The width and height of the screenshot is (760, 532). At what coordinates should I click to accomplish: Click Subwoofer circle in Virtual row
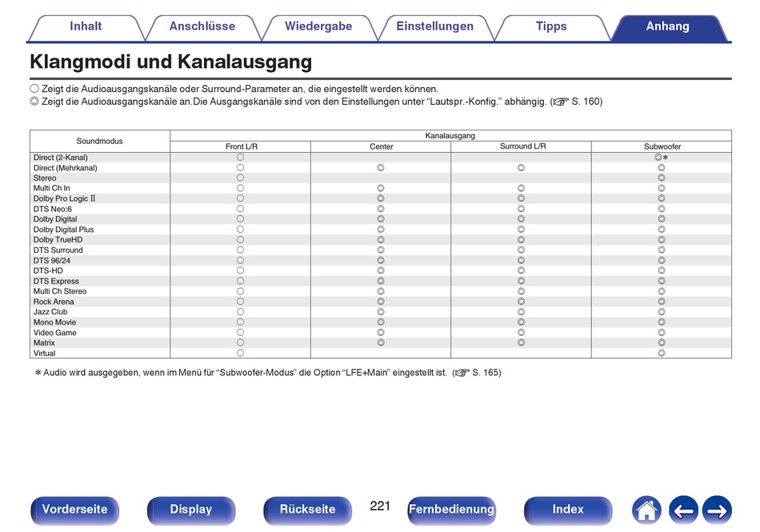pos(662,354)
